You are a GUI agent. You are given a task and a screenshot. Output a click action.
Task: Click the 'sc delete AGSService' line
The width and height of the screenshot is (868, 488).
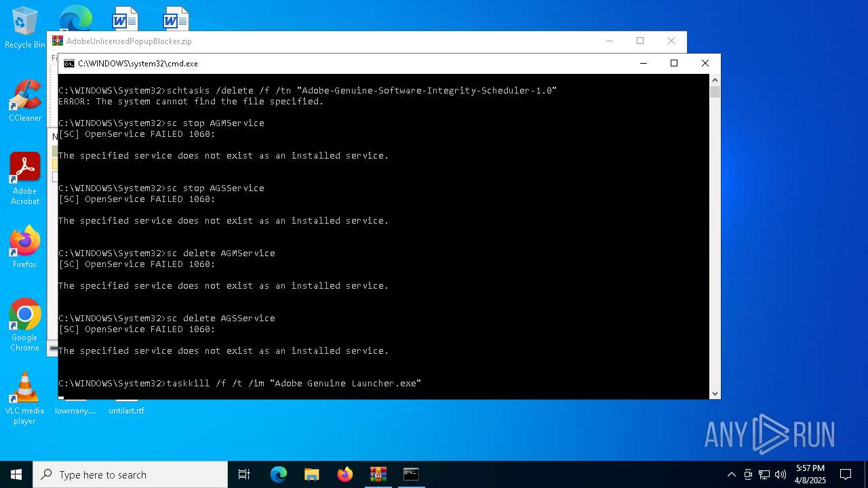point(167,319)
